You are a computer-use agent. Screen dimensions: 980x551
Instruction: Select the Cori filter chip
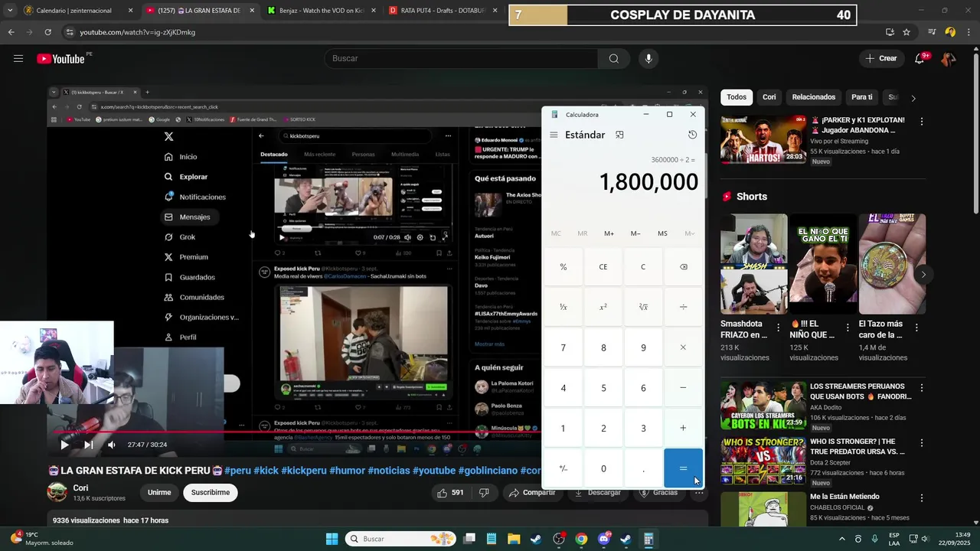click(769, 97)
